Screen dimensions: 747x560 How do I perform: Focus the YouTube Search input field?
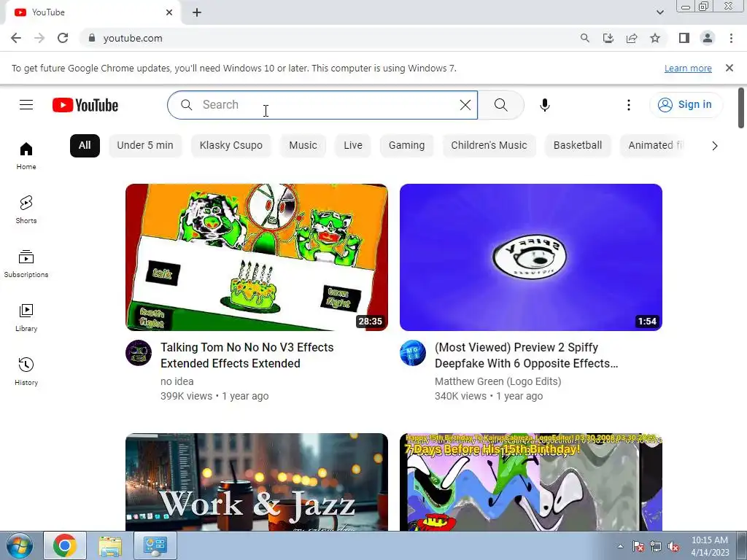click(x=322, y=105)
